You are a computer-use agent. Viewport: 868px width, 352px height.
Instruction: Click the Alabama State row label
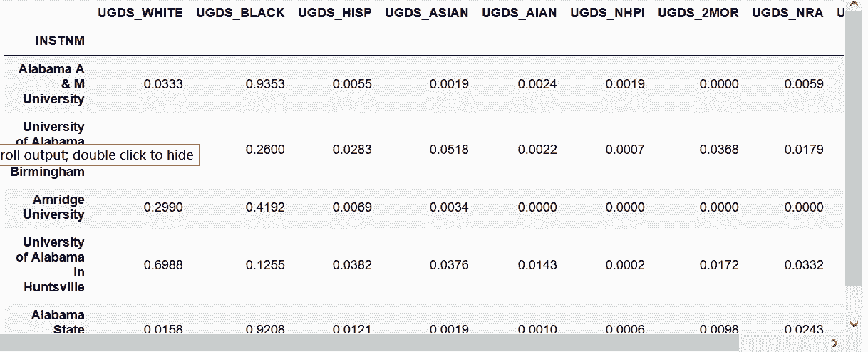pos(58,322)
